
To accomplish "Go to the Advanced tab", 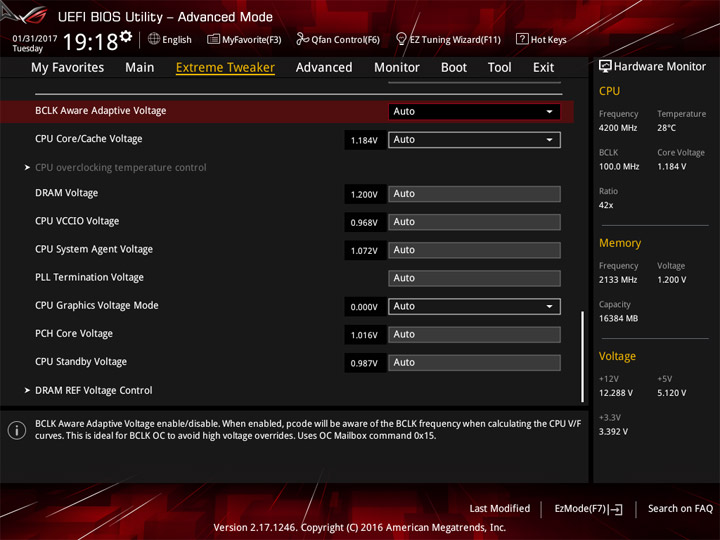I will [x=324, y=68].
